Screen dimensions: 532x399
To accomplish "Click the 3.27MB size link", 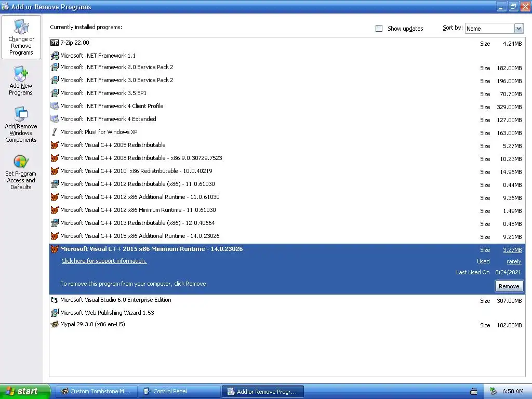I will tap(512, 250).
